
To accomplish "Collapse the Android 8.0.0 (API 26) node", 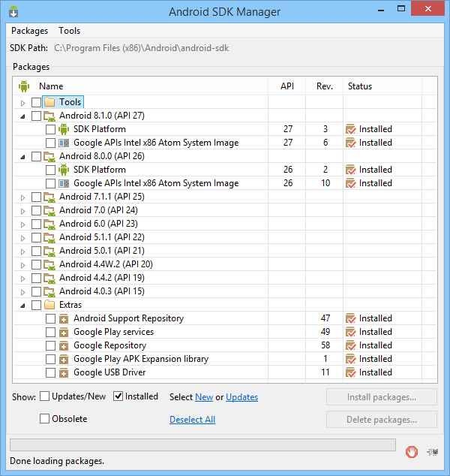I will [22, 157].
